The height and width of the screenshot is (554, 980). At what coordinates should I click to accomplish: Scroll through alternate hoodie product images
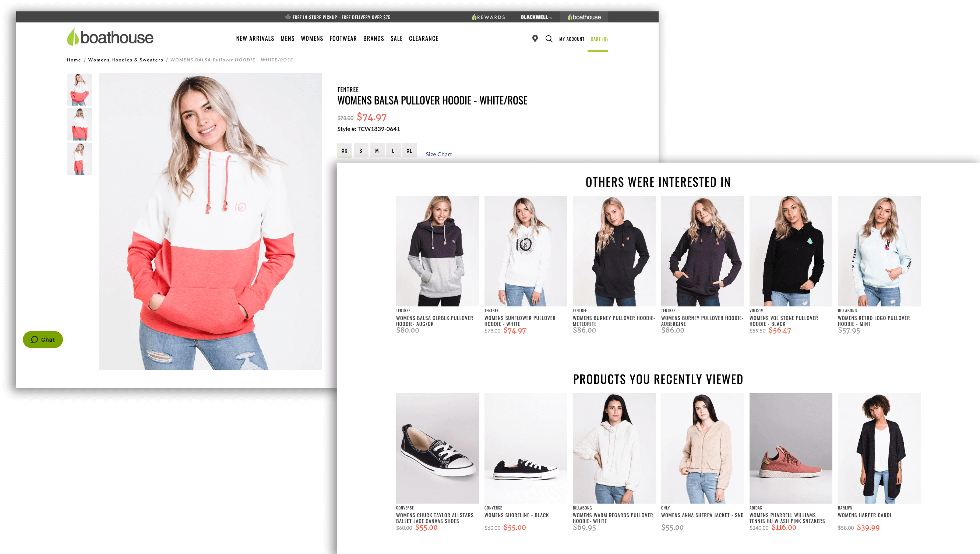click(x=80, y=124)
